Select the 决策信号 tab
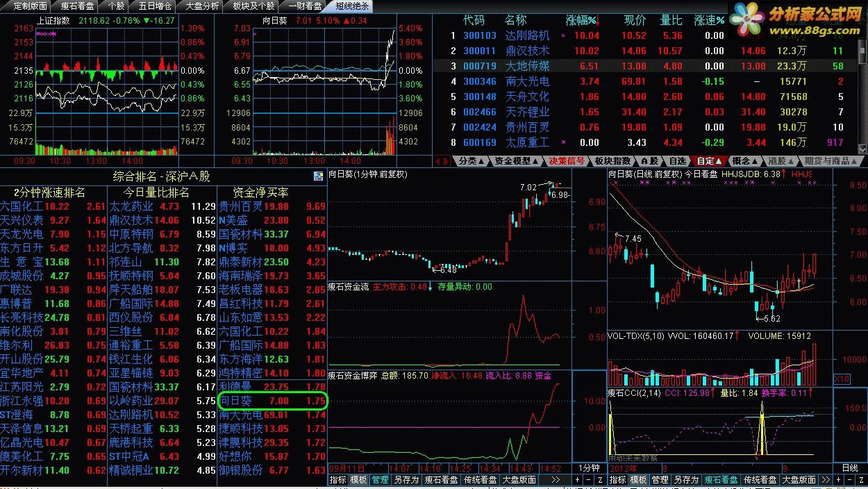 click(566, 160)
